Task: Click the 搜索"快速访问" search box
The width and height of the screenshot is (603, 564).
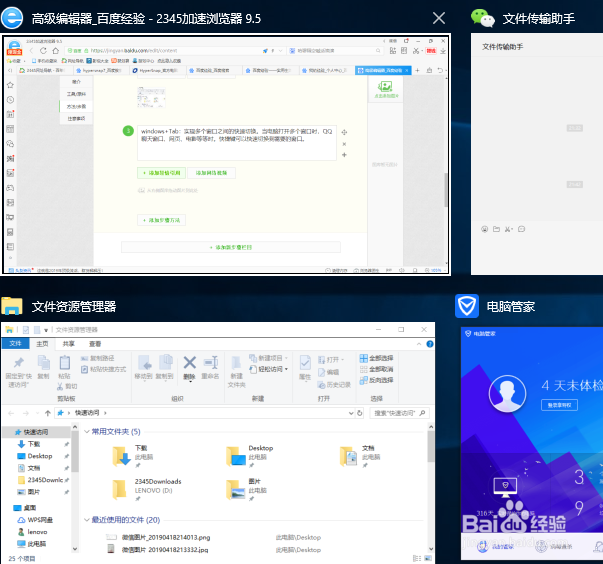Action: point(399,413)
